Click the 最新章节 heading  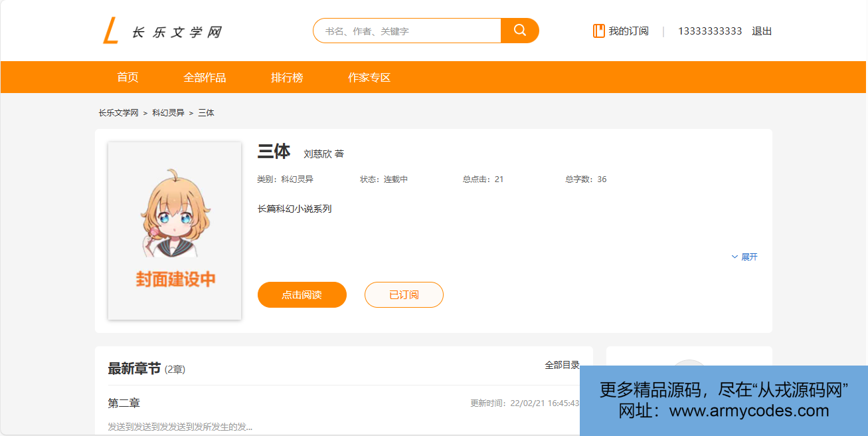pyautogui.click(x=134, y=369)
